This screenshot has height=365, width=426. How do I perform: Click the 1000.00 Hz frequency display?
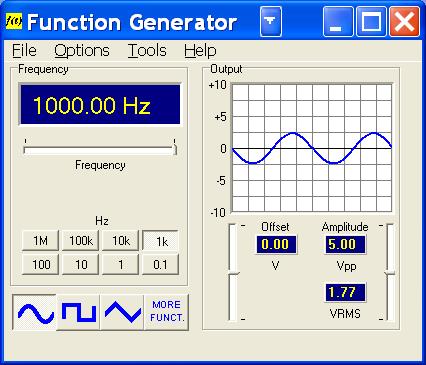100,105
